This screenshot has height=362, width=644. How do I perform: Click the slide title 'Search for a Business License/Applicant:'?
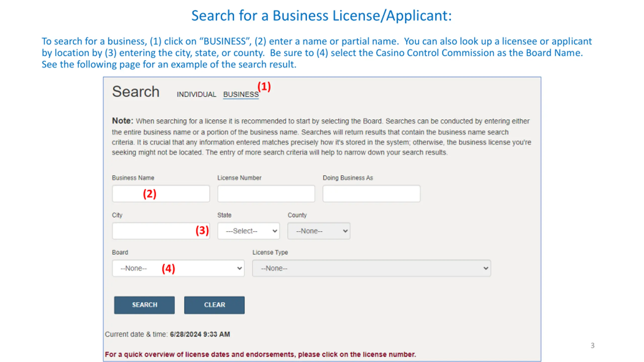(322, 16)
